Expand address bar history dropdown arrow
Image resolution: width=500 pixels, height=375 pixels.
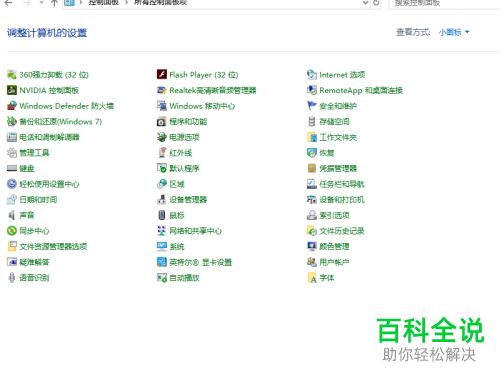coord(365,3)
